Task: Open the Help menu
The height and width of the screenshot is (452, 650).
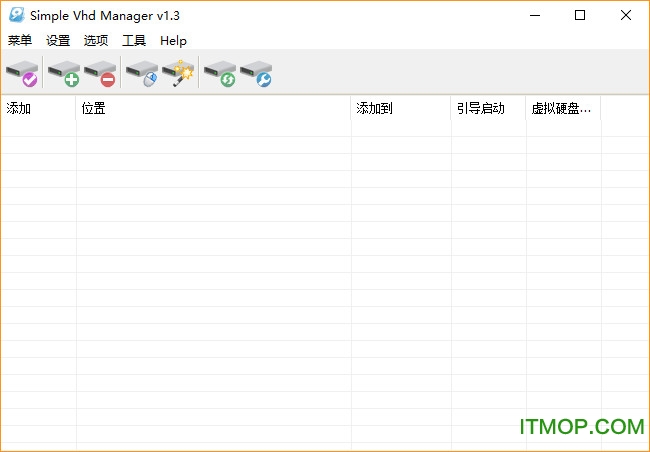Action: pyautogui.click(x=173, y=41)
